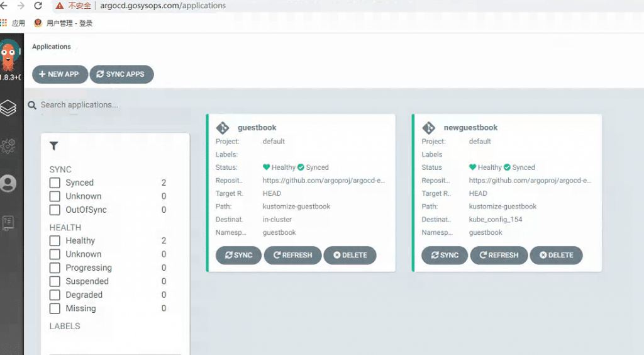
Task: Click newguestbook Synced checkmark icon
Action: click(507, 167)
